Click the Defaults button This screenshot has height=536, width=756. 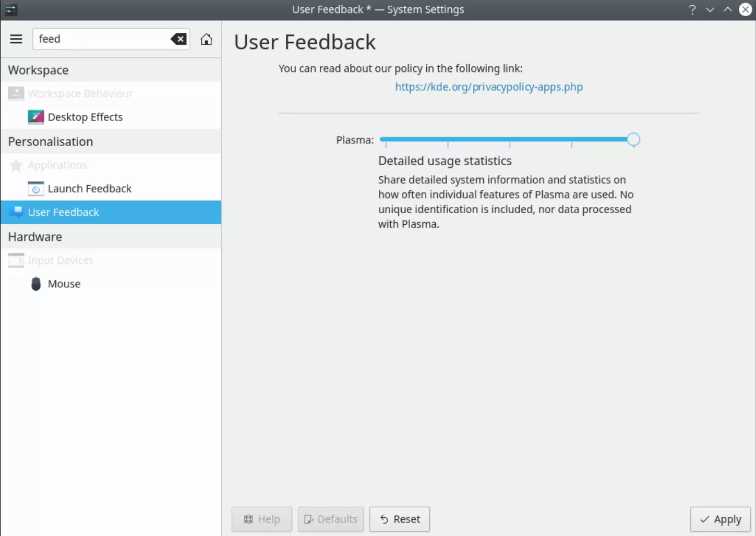(331, 519)
